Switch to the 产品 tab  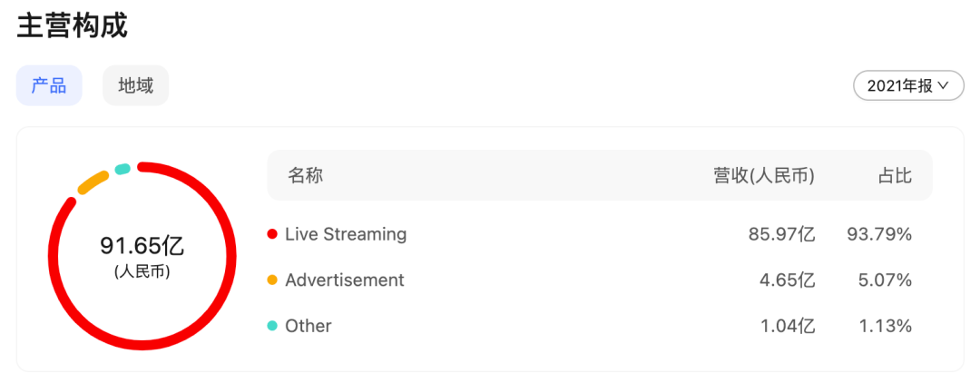(49, 86)
